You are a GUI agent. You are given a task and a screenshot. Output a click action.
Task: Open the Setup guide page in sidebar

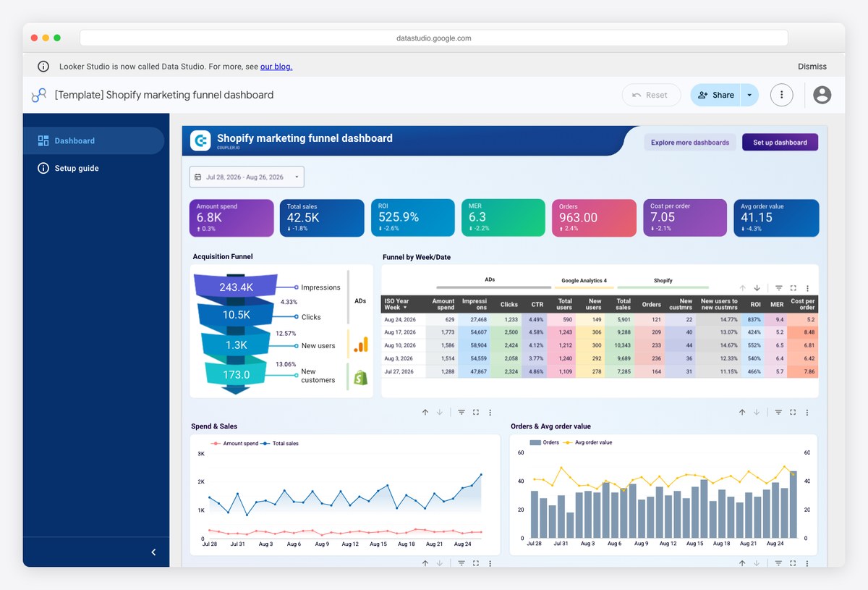tap(93, 168)
